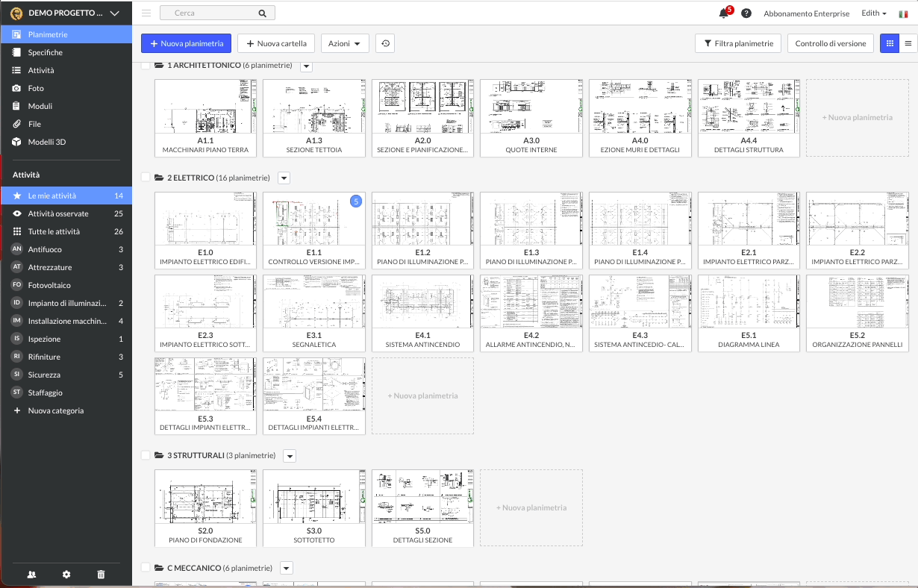Open Planimetrie in the sidebar
The height and width of the screenshot is (588, 918).
click(66, 34)
